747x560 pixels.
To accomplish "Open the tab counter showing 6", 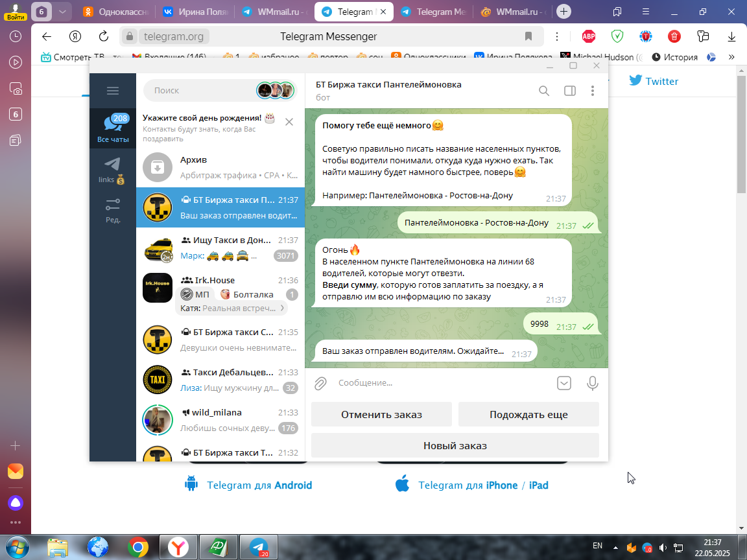I will coord(41,12).
